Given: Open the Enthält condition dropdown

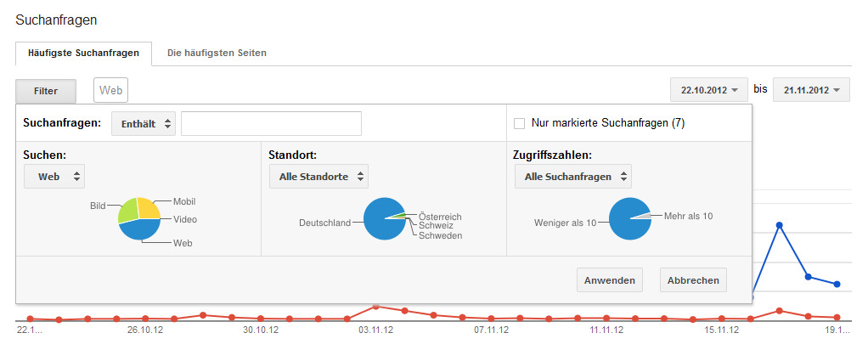Looking at the screenshot, I should [x=144, y=124].
